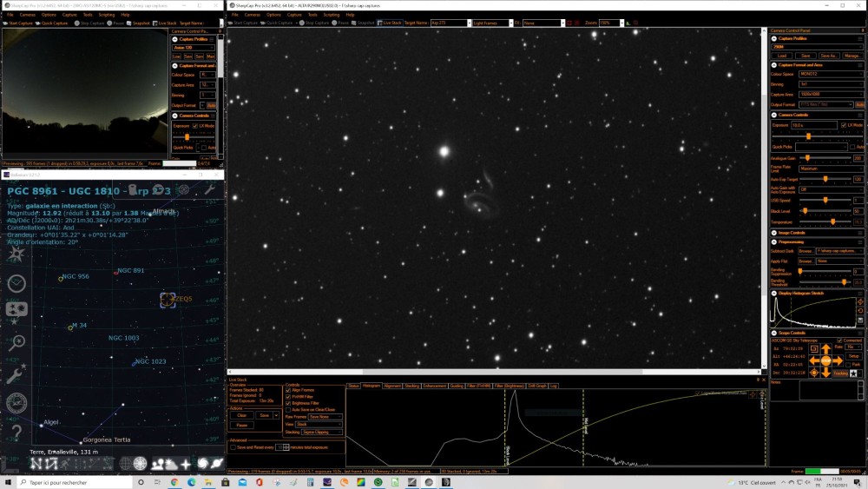Toggle equatorial grid icon in Stellarium

(126, 464)
